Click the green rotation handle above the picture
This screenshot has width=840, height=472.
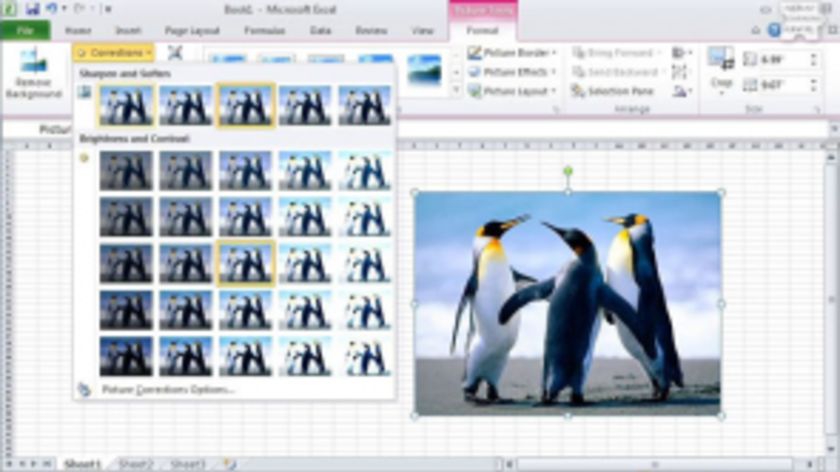pos(568,171)
